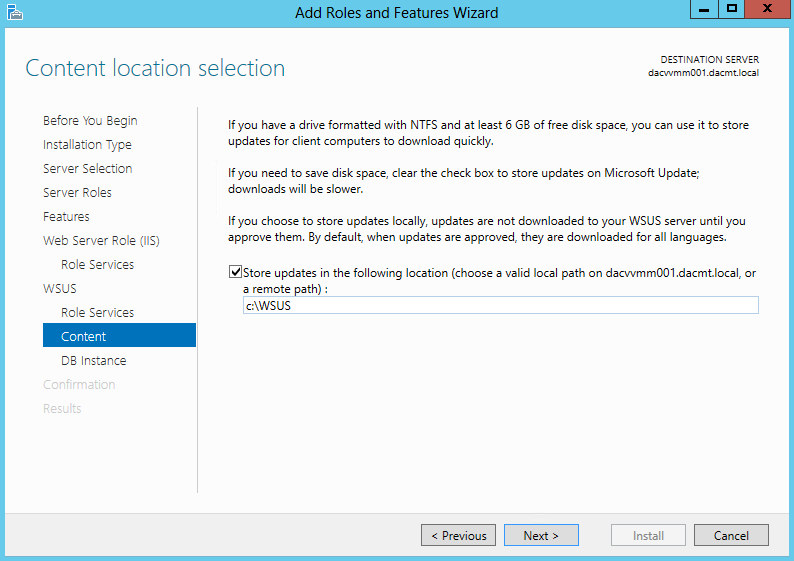
Task: Open the Server Selection step
Action: tap(88, 169)
